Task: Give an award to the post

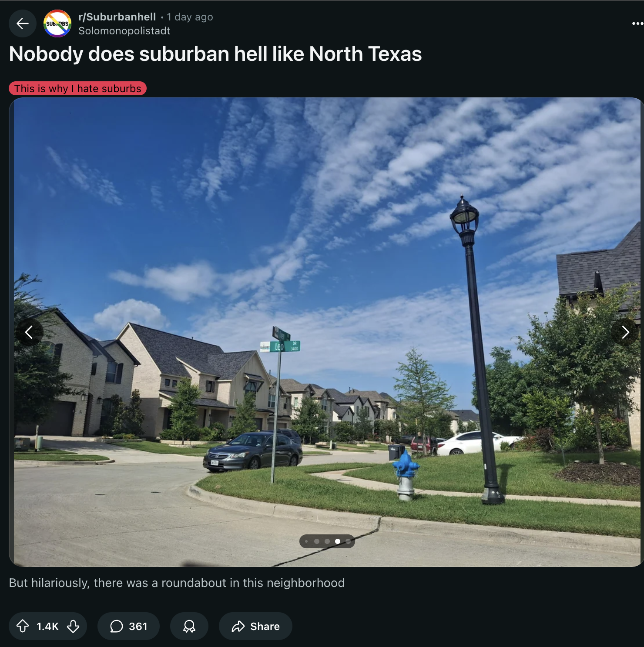Action: [x=189, y=626]
